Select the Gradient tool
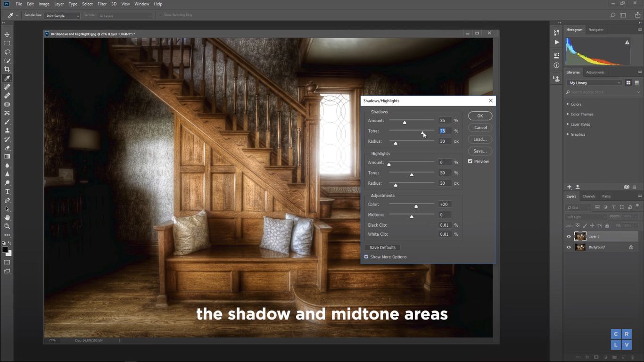This screenshot has width=644, height=362. click(x=7, y=156)
